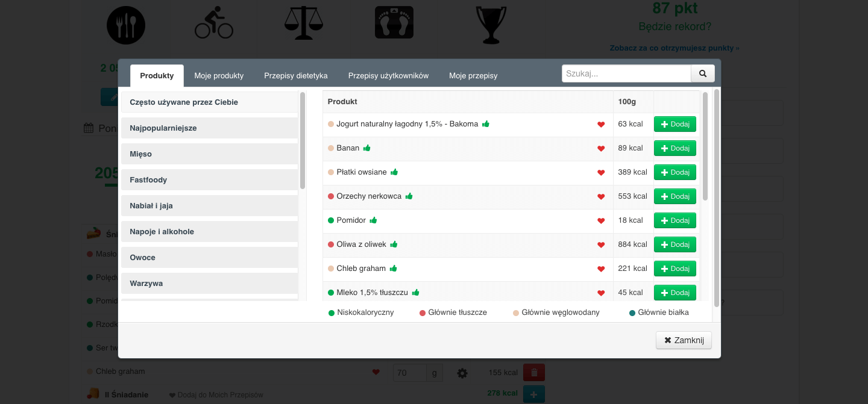Add Mleko 1,5% tłuszczu with Dodaj button

(x=675, y=293)
